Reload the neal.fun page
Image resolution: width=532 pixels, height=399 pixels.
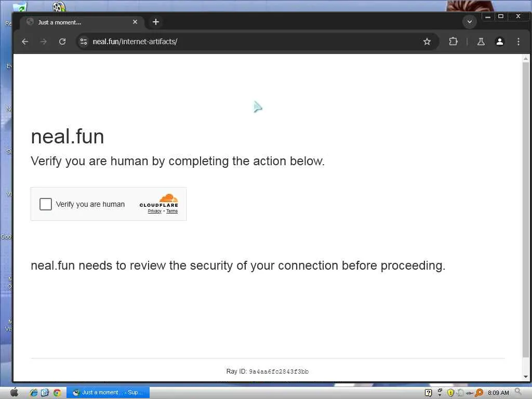click(x=62, y=42)
